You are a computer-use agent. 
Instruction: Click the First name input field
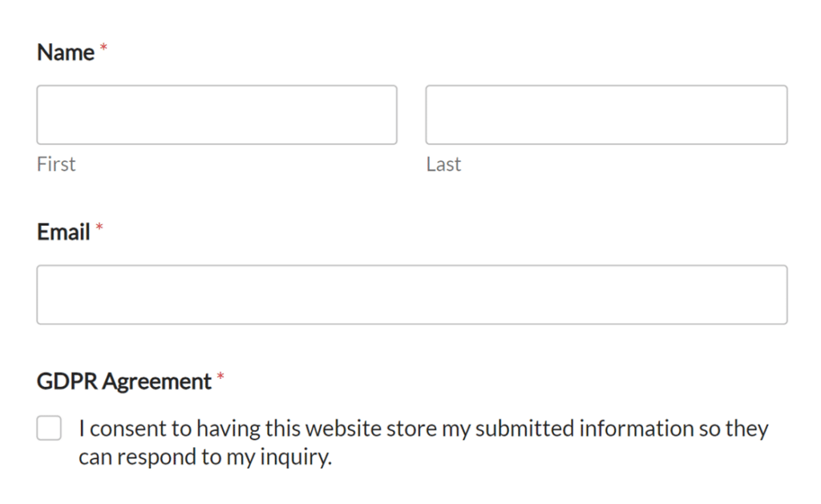click(216, 115)
